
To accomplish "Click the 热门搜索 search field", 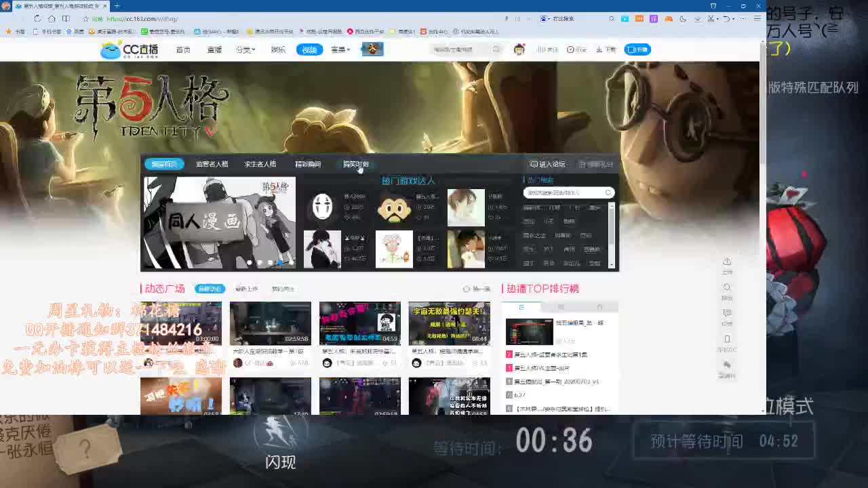I will [x=568, y=192].
